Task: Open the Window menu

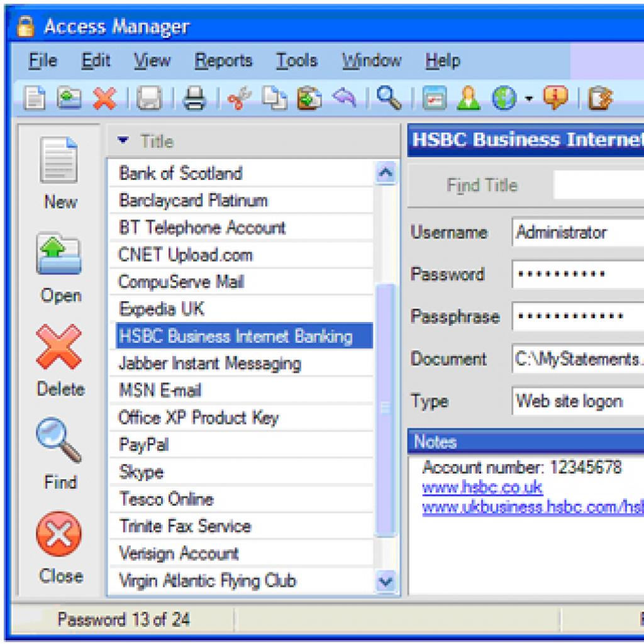Action: coord(372,61)
